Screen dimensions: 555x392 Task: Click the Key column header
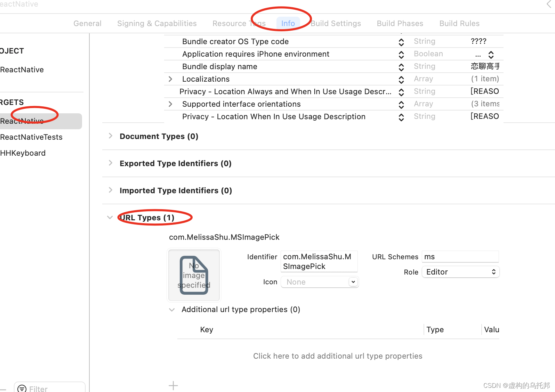click(207, 329)
